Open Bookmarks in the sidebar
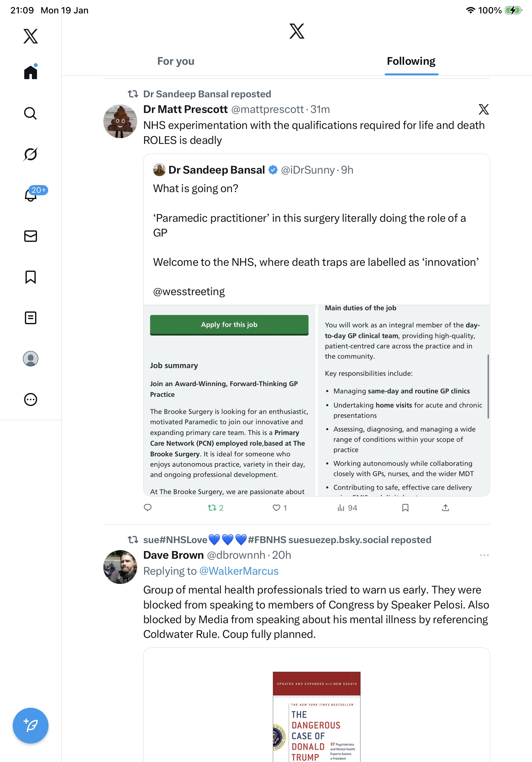This screenshot has height=762, width=532. [30, 277]
